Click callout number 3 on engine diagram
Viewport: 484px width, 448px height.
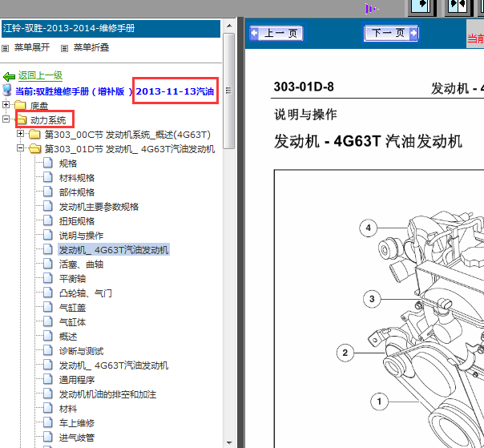coord(372,299)
